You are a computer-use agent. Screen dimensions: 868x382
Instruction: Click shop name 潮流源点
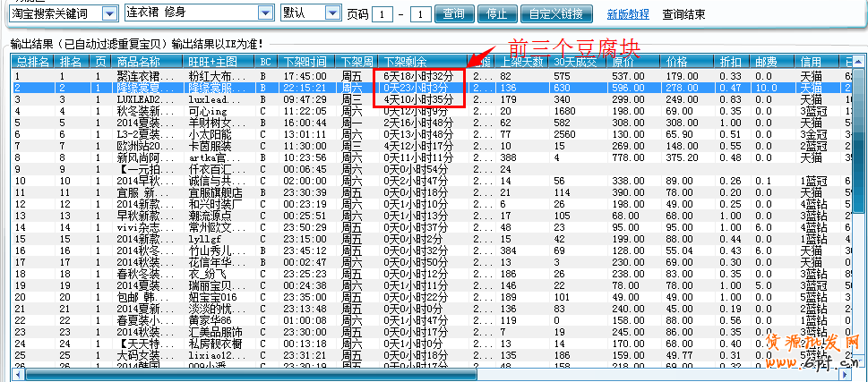point(210,216)
